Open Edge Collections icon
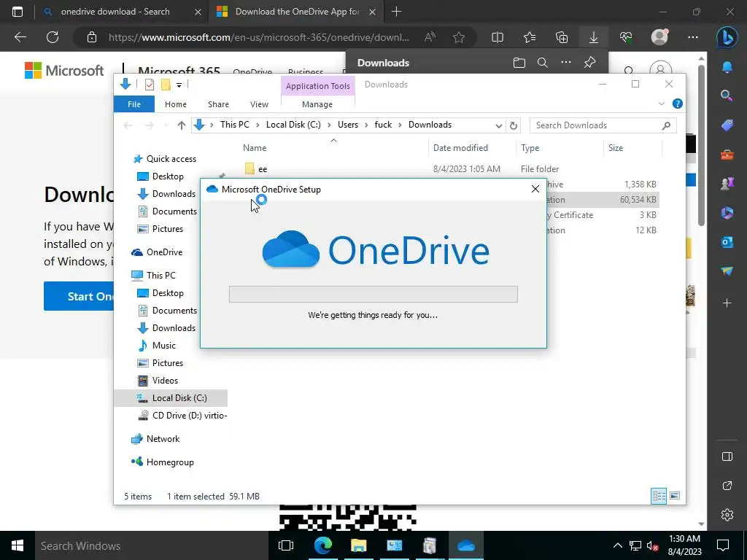747x560 pixels. (562, 37)
